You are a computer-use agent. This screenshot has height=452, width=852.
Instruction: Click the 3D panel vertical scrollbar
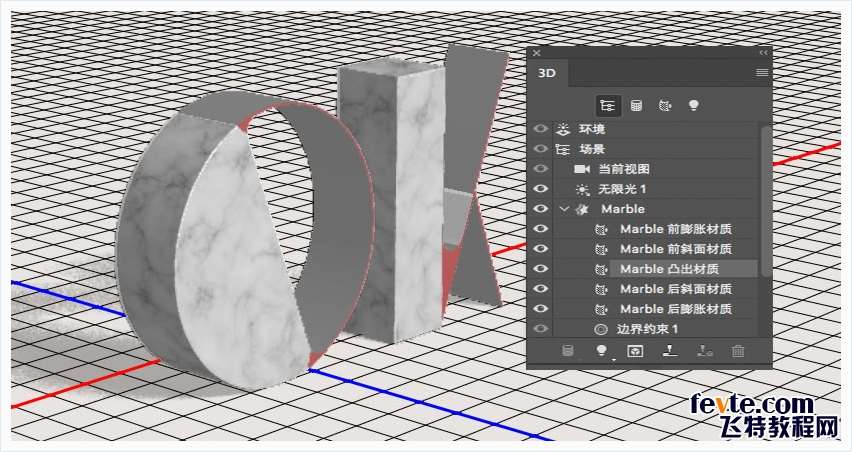click(765, 201)
